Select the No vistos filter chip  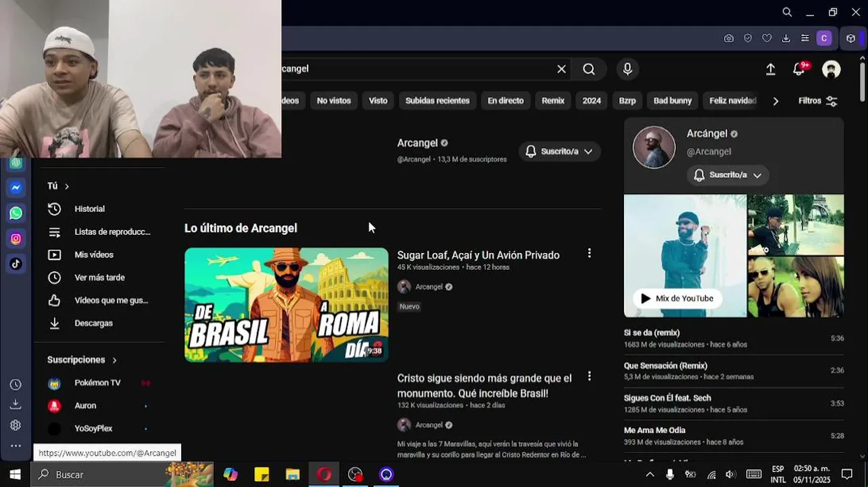(334, 101)
